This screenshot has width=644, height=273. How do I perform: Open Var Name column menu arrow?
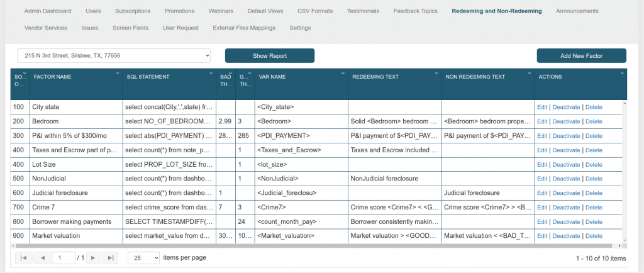click(x=343, y=74)
